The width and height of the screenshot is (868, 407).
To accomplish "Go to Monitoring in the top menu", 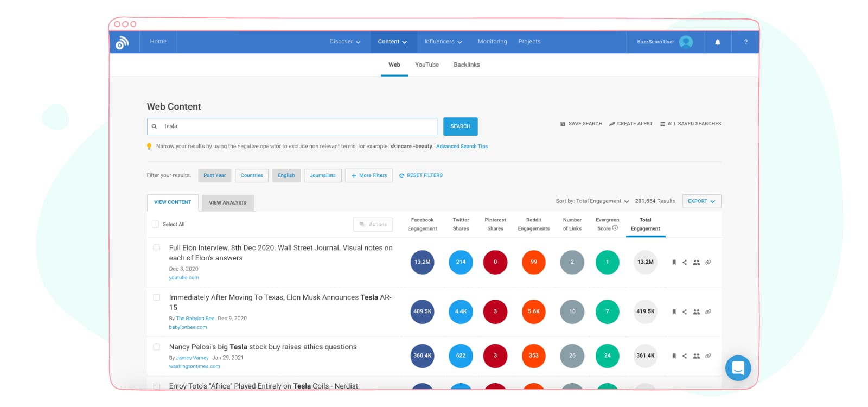I will click(x=492, y=42).
